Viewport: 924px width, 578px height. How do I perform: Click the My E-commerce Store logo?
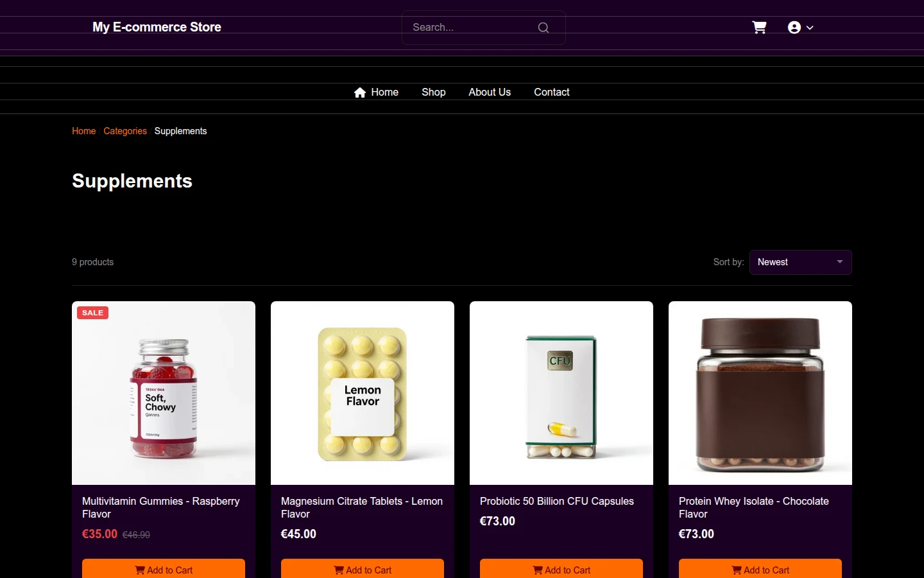pyautogui.click(x=157, y=27)
